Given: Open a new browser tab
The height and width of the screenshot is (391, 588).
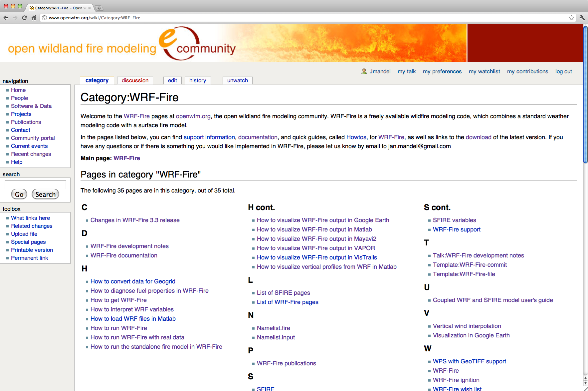Looking at the screenshot, I should pos(99,8).
